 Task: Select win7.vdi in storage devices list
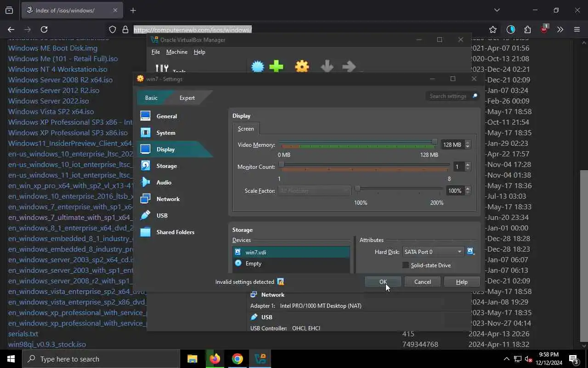(x=291, y=252)
